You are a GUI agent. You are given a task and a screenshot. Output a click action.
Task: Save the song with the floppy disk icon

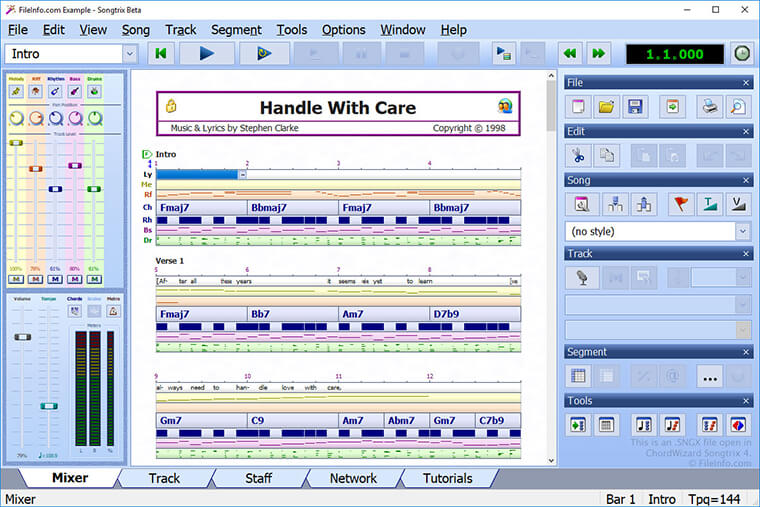coord(634,107)
